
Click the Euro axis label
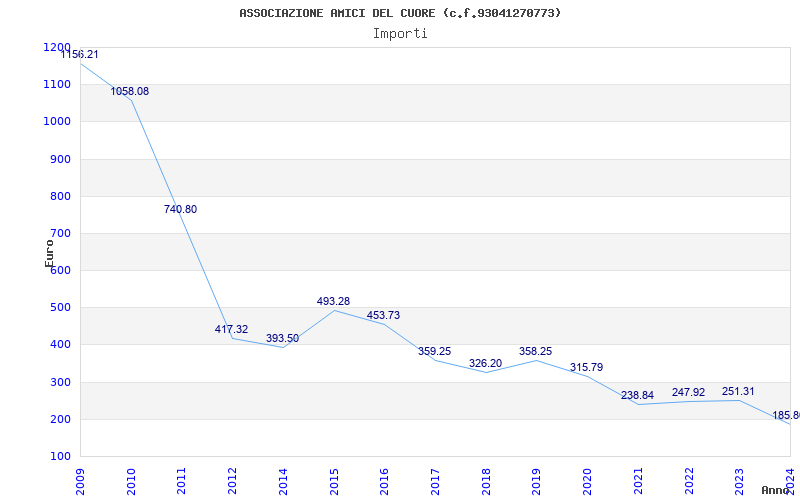coord(49,253)
